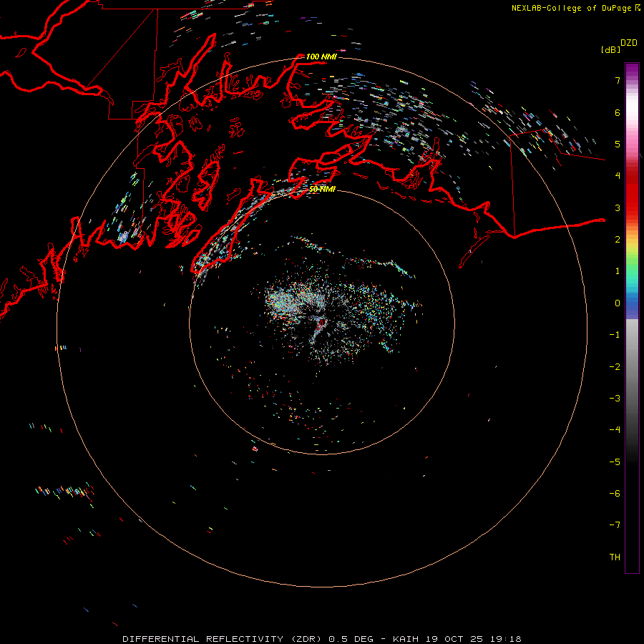Select the 0 value on the dB scale
The image size is (644, 644).
pos(618,303)
